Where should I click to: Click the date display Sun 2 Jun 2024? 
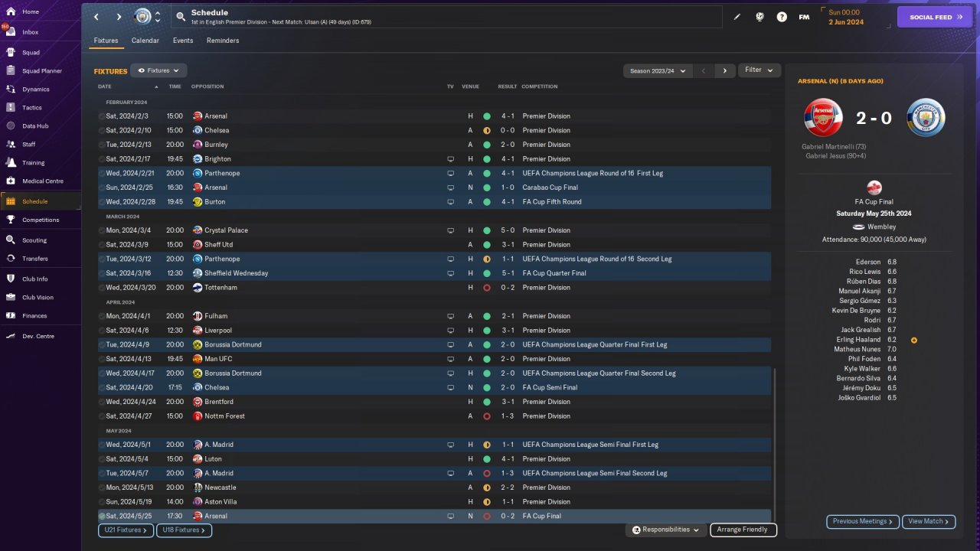pyautogui.click(x=846, y=17)
